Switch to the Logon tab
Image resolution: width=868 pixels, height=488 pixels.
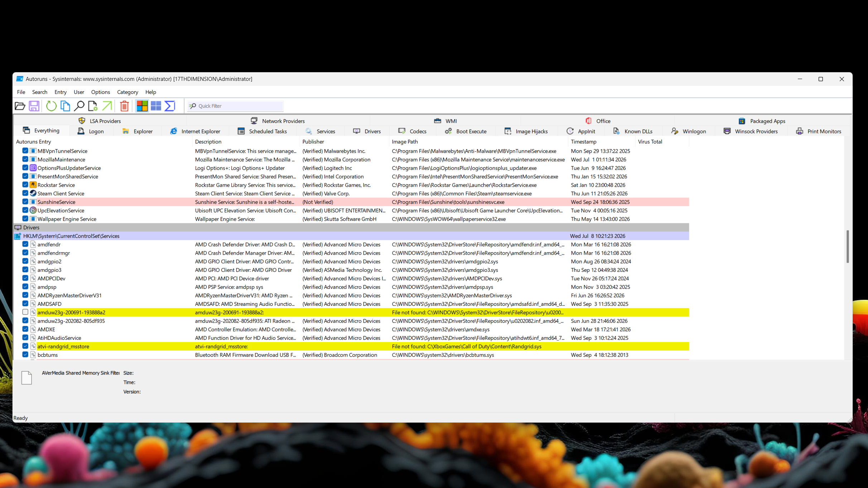pyautogui.click(x=91, y=131)
